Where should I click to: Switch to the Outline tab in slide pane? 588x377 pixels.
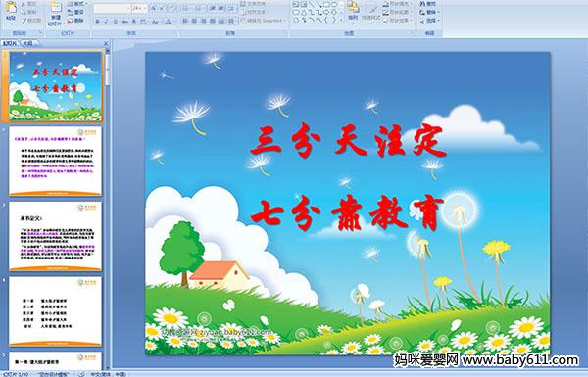point(27,43)
